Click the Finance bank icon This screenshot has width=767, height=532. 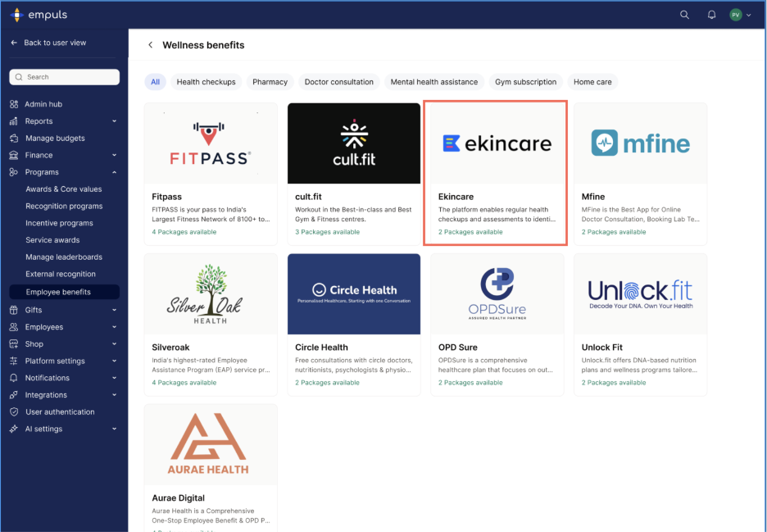[x=14, y=155]
